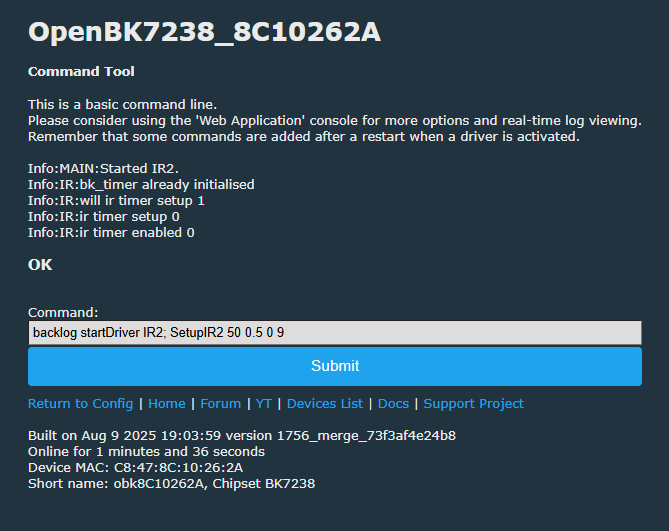Click the Device MAC address line
Viewport: 669px width, 531px height.
coord(135,468)
